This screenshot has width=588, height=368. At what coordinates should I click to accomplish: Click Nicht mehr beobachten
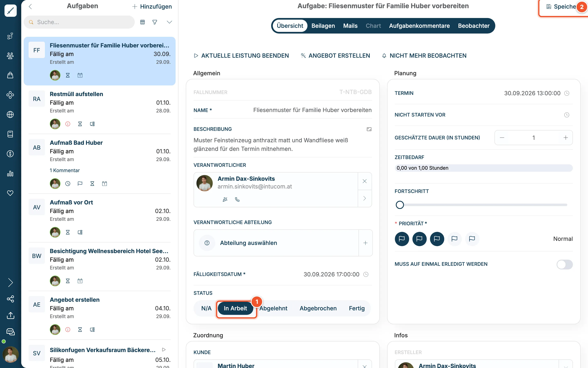pyautogui.click(x=424, y=56)
